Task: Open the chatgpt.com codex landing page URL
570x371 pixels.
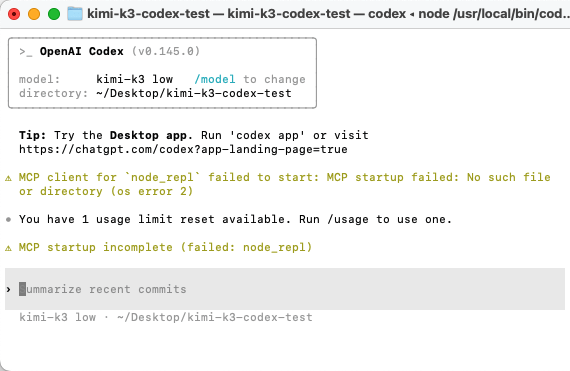Action: click(x=183, y=149)
